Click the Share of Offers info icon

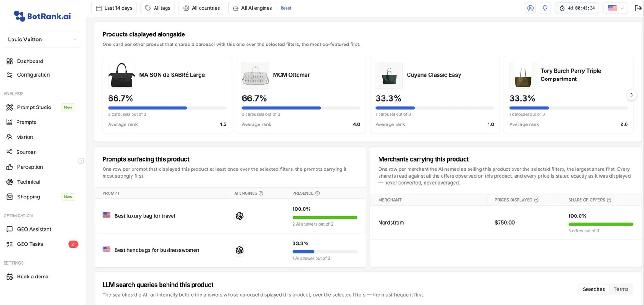tap(609, 200)
